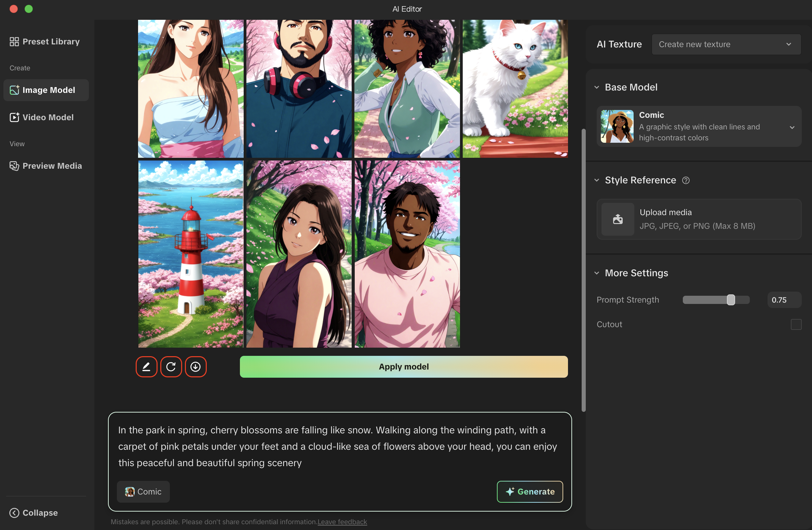812x530 pixels.
Task: Click the Collapse sidebar arrow icon
Action: (x=14, y=513)
